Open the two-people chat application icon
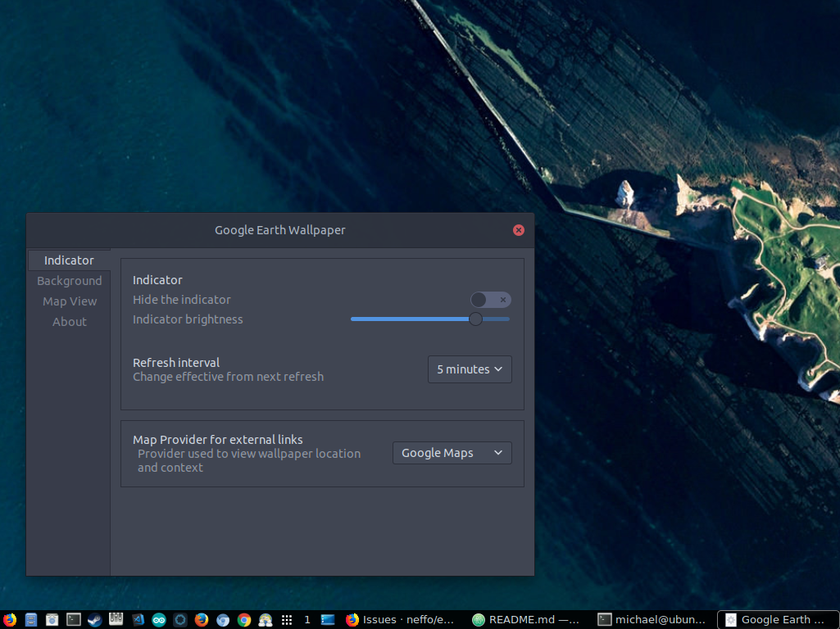The width and height of the screenshot is (840, 629). pyautogui.click(x=266, y=620)
